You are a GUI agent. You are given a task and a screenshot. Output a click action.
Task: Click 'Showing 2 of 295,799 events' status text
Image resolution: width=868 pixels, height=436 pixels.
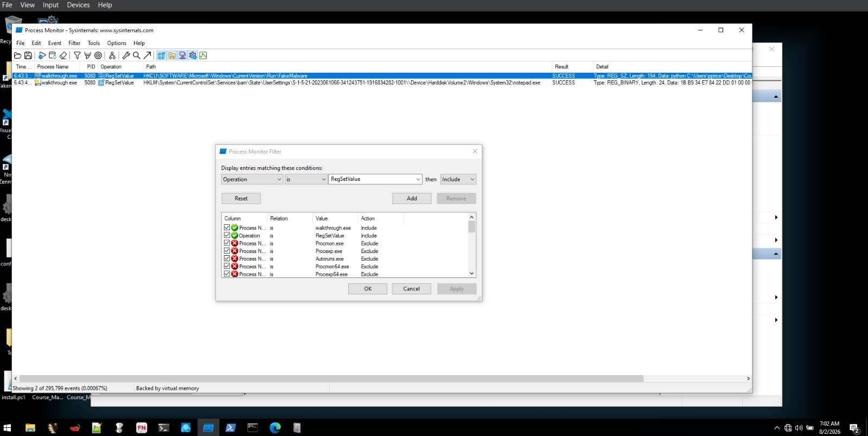[x=60, y=388]
